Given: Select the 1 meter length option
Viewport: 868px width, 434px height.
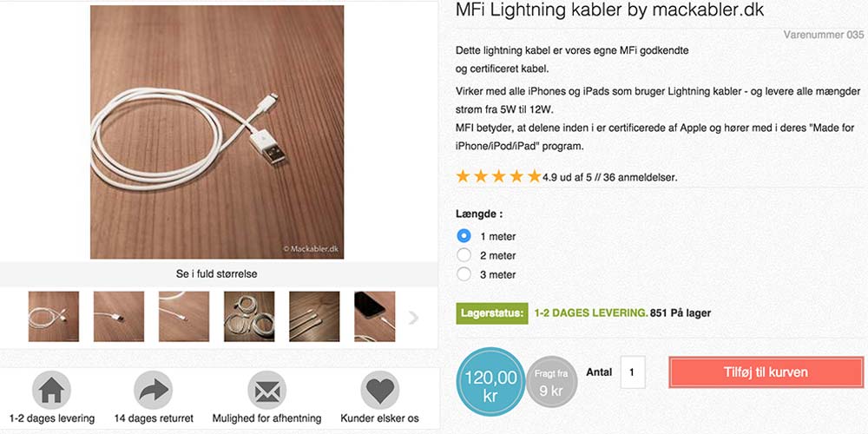Looking at the screenshot, I should point(464,236).
